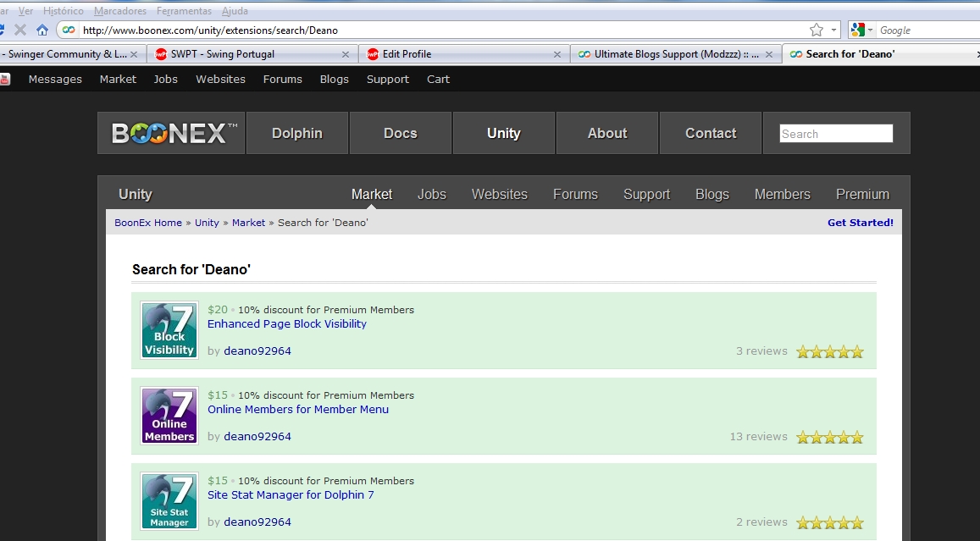Image resolution: width=980 pixels, height=541 pixels.
Task: Open the Online Members product thumbnail
Action: tap(169, 416)
